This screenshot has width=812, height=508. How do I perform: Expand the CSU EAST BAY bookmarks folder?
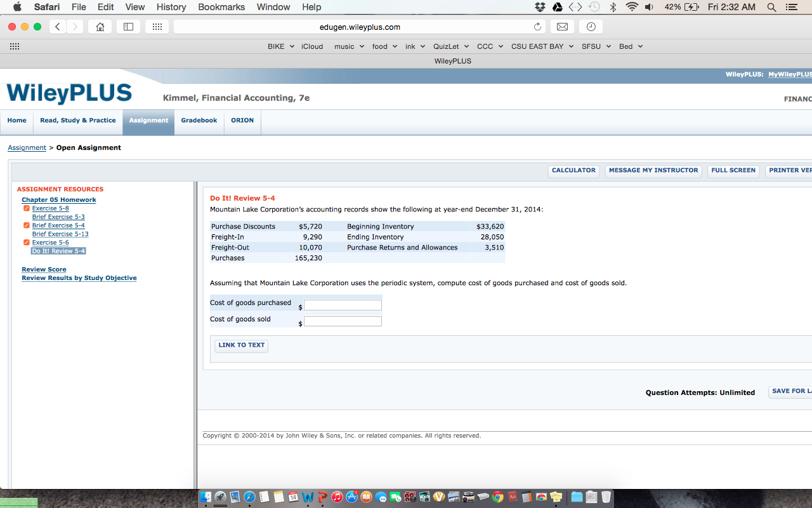pyautogui.click(x=542, y=46)
